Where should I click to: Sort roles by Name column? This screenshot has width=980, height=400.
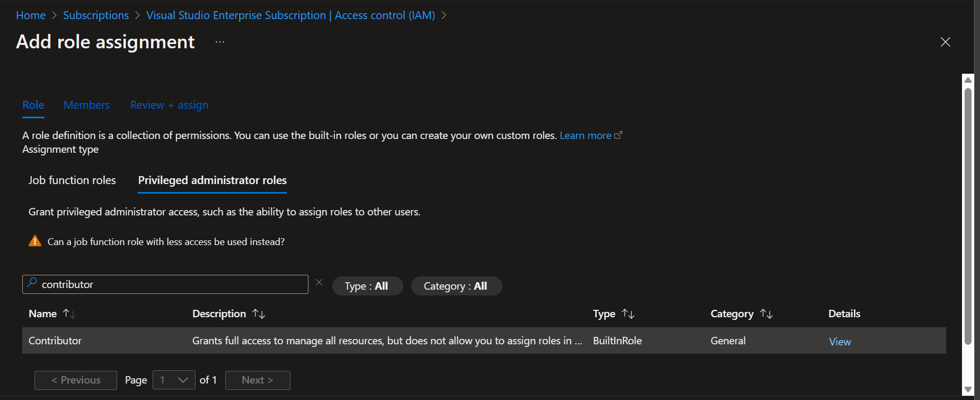tap(69, 314)
